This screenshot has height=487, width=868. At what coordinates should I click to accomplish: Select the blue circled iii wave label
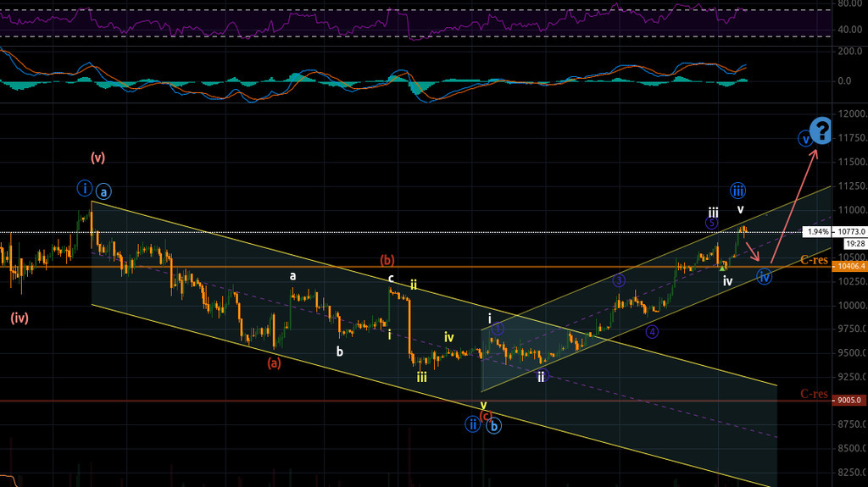point(738,191)
